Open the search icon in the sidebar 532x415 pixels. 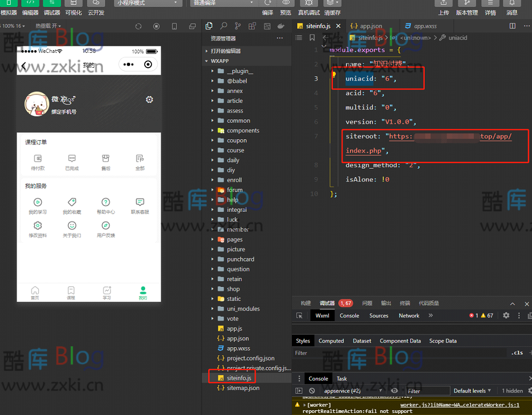(224, 26)
